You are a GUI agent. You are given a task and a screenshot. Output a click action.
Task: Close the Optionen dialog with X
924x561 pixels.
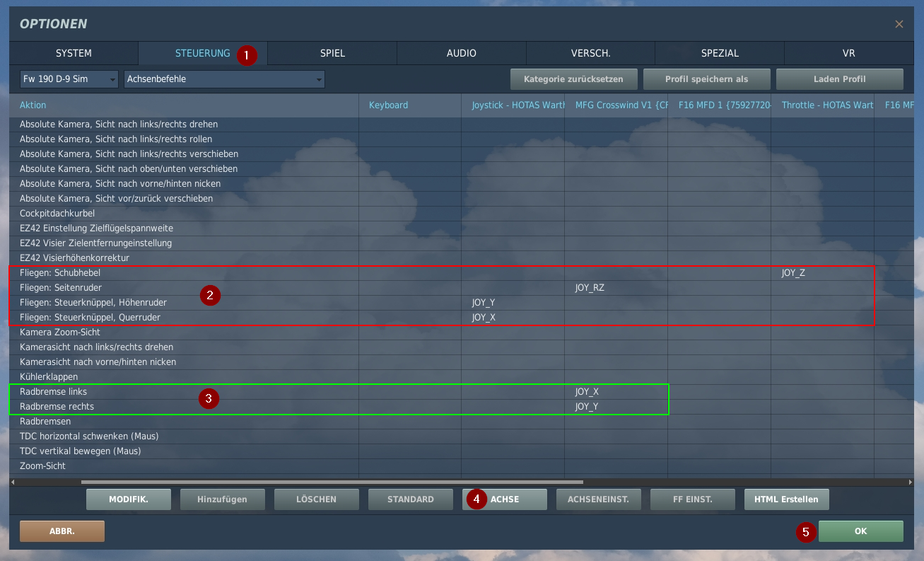(x=899, y=24)
